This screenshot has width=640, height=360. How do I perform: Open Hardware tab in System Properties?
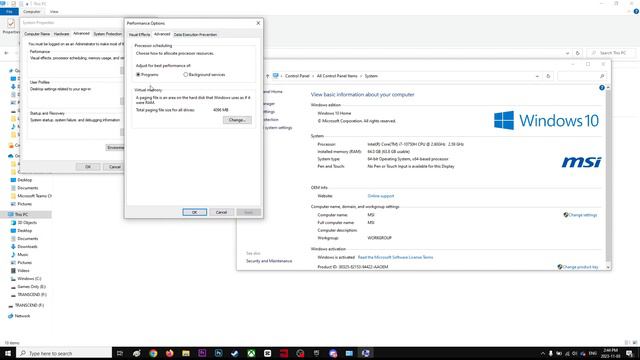pyautogui.click(x=61, y=34)
